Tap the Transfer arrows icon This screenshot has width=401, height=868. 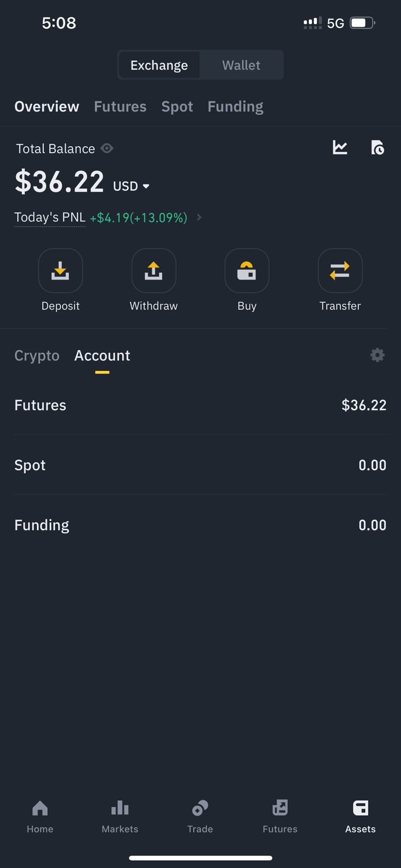tap(340, 270)
